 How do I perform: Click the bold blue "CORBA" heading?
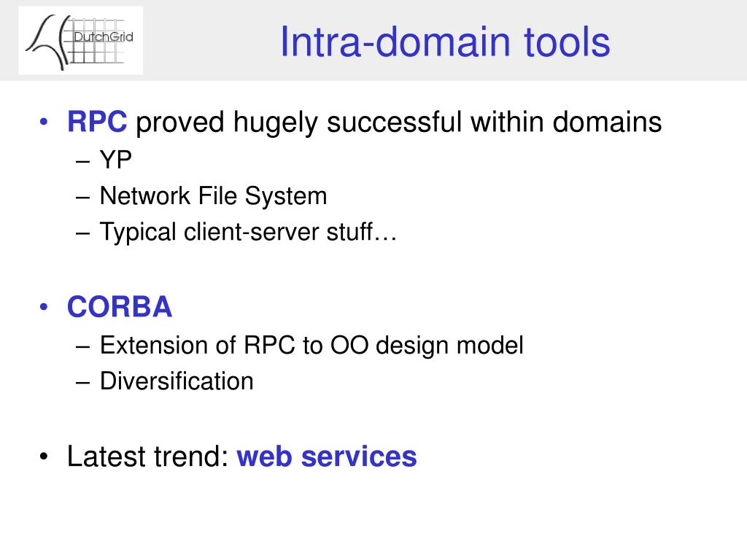pyautogui.click(x=120, y=307)
